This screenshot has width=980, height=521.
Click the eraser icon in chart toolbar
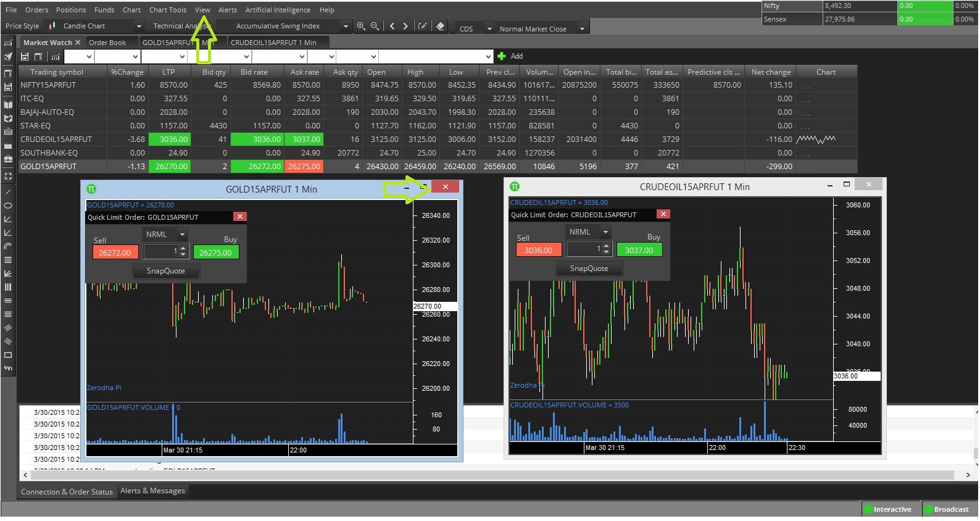click(440, 26)
